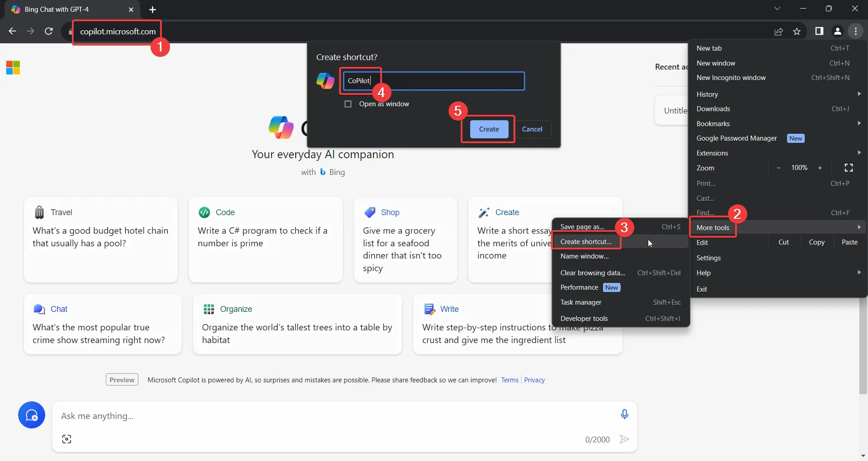Click the Create magic wand icon
Image resolution: width=868 pixels, height=461 pixels.
[484, 212]
